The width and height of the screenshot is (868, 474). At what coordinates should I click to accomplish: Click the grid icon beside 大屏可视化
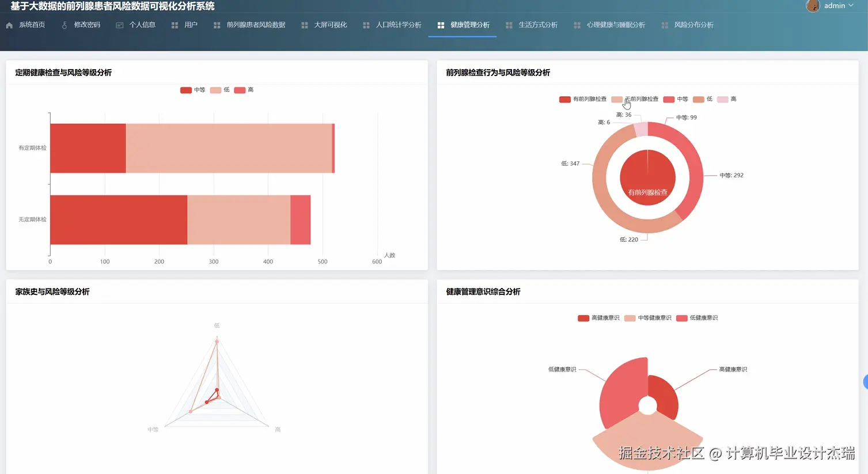(305, 25)
